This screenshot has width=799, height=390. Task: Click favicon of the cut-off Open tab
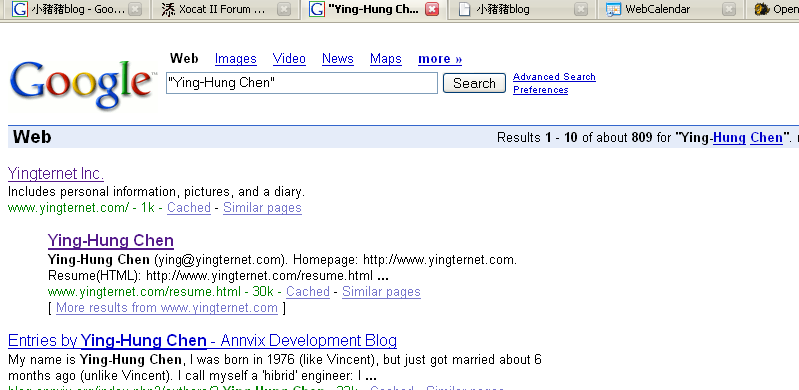point(762,9)
